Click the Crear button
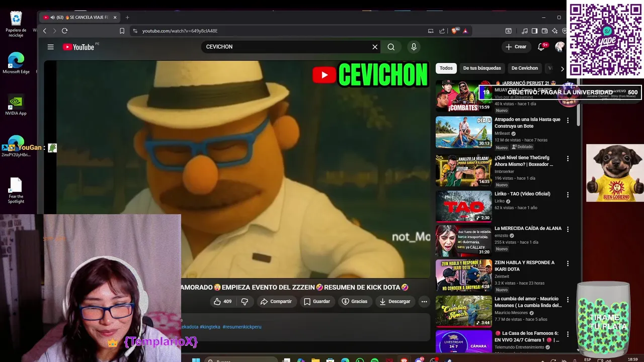Image resolution: width=644 pixels, height=362 pixels. click(x=516, y=47)
